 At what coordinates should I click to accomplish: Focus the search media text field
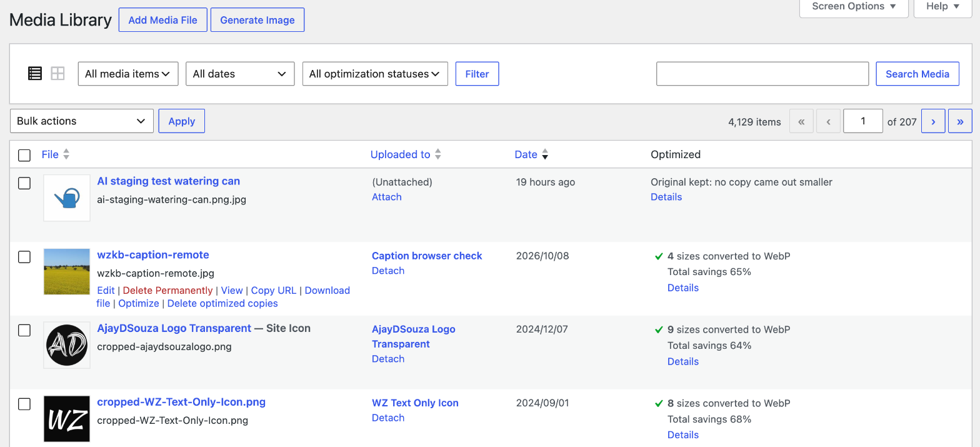(x=762, y=74)
